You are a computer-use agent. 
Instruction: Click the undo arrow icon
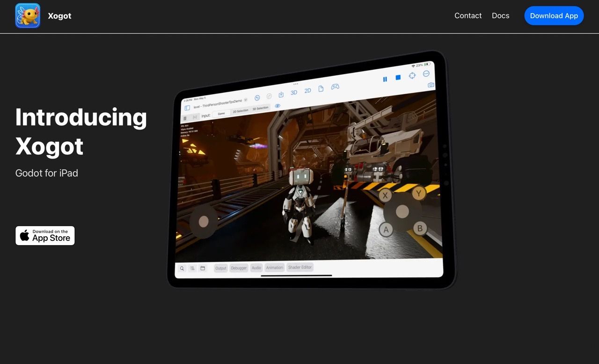pos(257,98)
